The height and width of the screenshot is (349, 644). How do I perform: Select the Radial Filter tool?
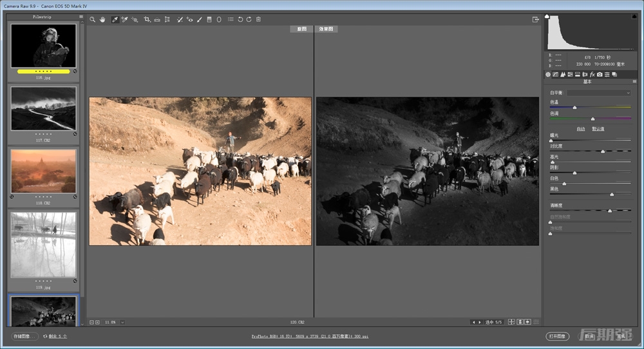coord(219,19)
